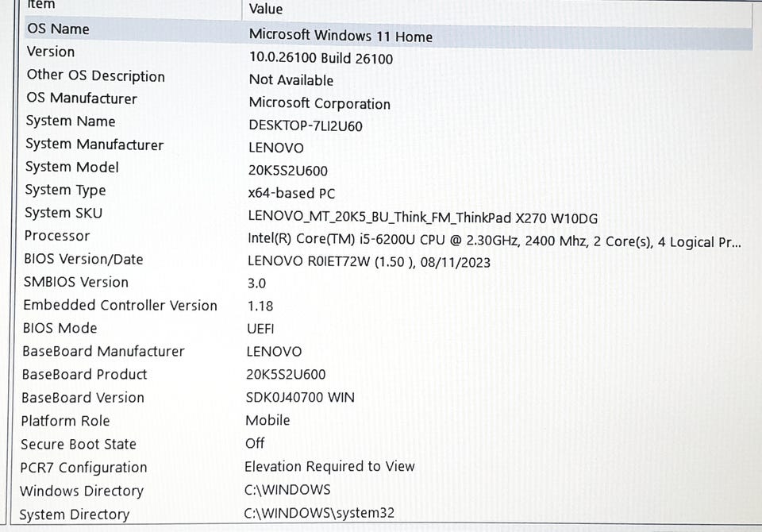Screen dimensions: 762x532
Task: Click the SMBIOS value 3.0
Action: click(x=256, y=283)
